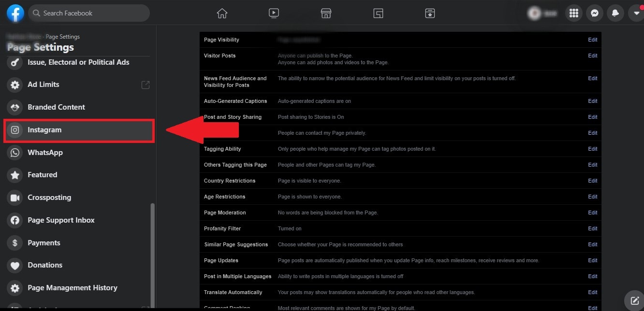This screenshot has width=644, height=311.
Task: Click 'Auto-generated captions are on' text
Action: (x=314, y=101)
